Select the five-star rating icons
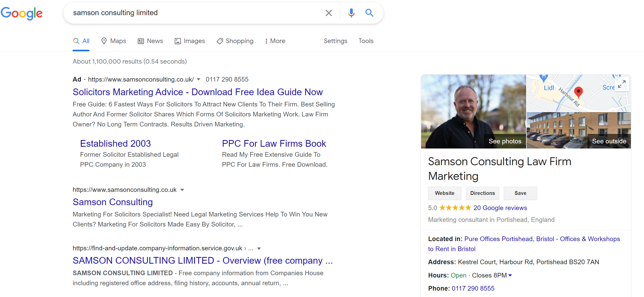Viewport: 644px width, 297px height. (x=455, y=208)
